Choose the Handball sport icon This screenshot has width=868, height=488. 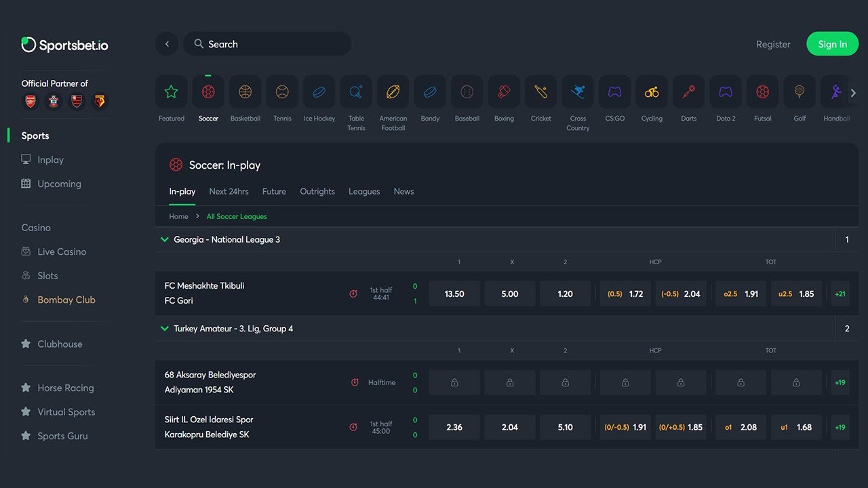point(836,91)
